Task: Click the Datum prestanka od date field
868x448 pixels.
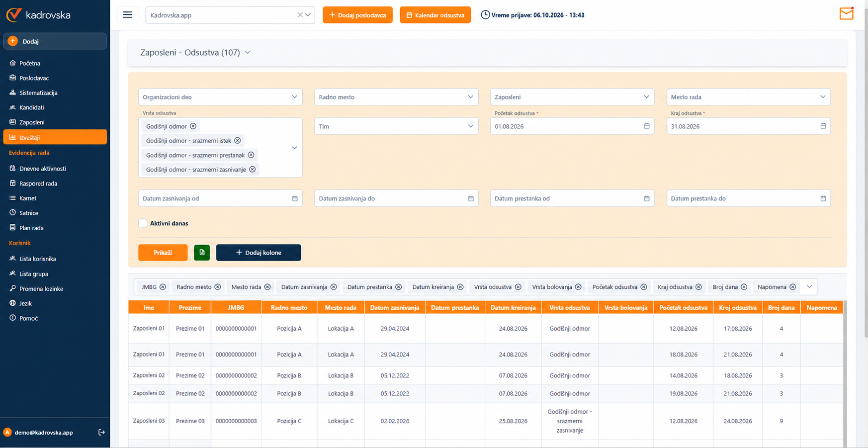Action: point(572,198)
